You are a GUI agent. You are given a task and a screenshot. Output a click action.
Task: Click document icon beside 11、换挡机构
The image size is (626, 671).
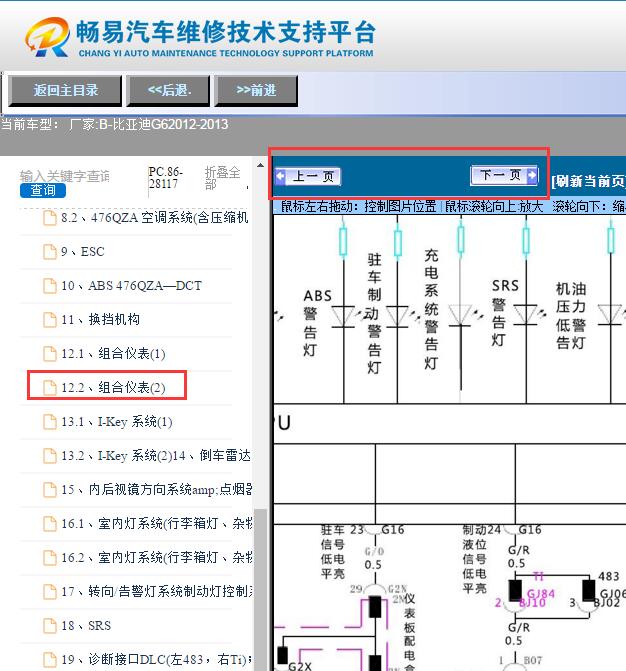(50, 320)
